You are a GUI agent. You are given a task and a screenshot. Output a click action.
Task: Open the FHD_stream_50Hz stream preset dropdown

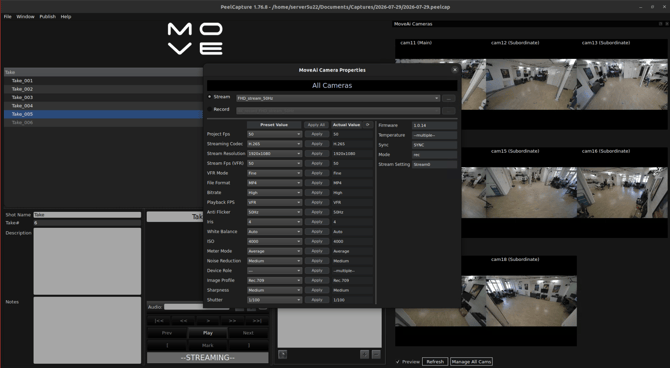[338, 98]
